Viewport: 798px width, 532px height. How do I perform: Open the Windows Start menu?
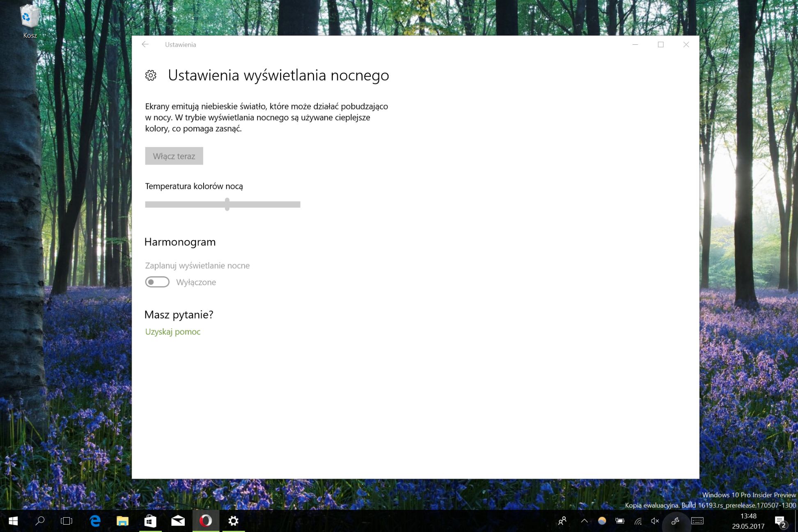pyautogui.click(x=13, y=521)
